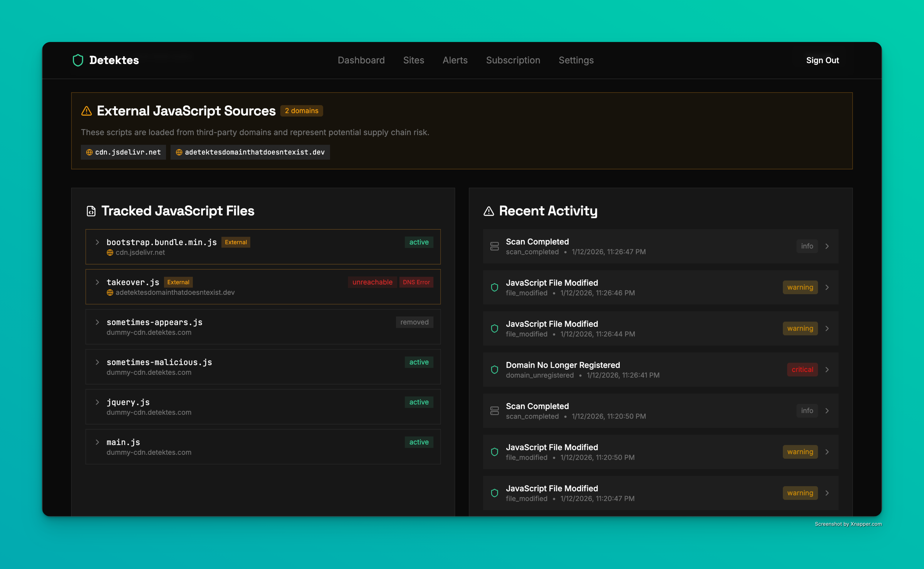Click file code icon beside Tracked JavaScript Files
This screenshot has width=924, height=569.
click(x=91, y=211)
